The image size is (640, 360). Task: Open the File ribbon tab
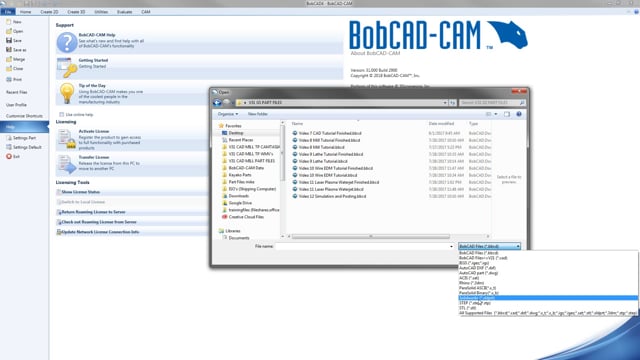(8, 12)
